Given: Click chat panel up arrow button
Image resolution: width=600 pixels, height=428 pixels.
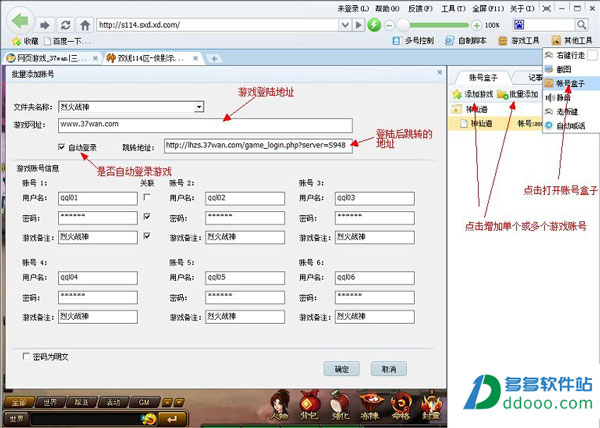Looking at the screenshot, I should pyautogui.click(x=167, y=402).
